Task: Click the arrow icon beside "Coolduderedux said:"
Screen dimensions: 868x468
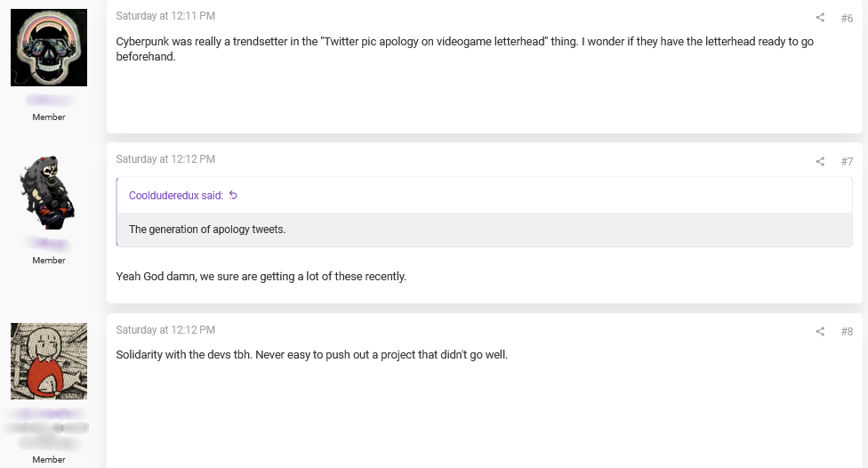Action: click(x=233, y=196)
